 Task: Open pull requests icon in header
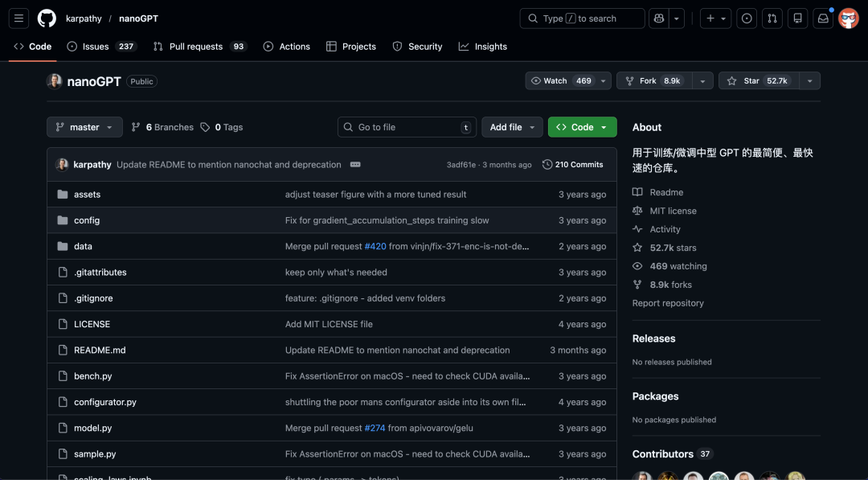[772, 18]
